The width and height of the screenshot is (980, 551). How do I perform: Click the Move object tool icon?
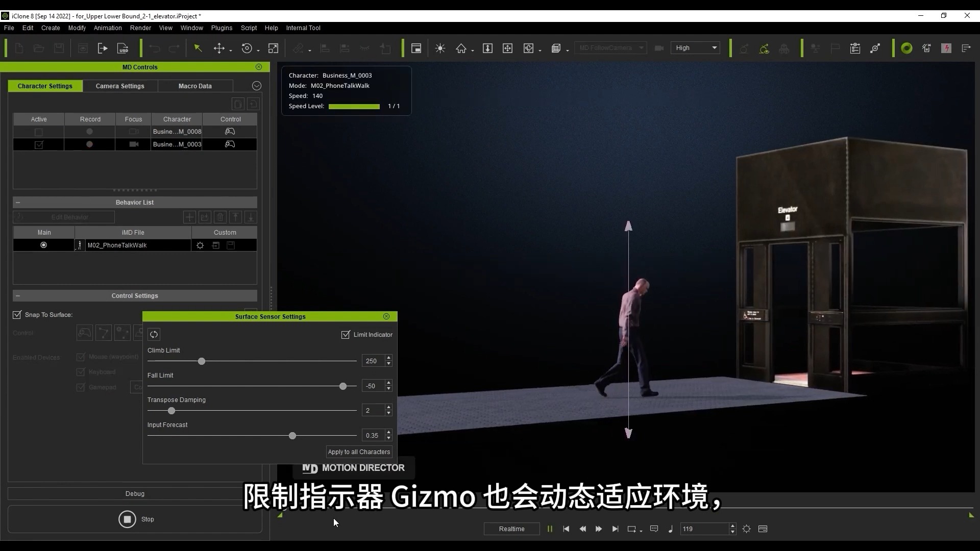219,48
